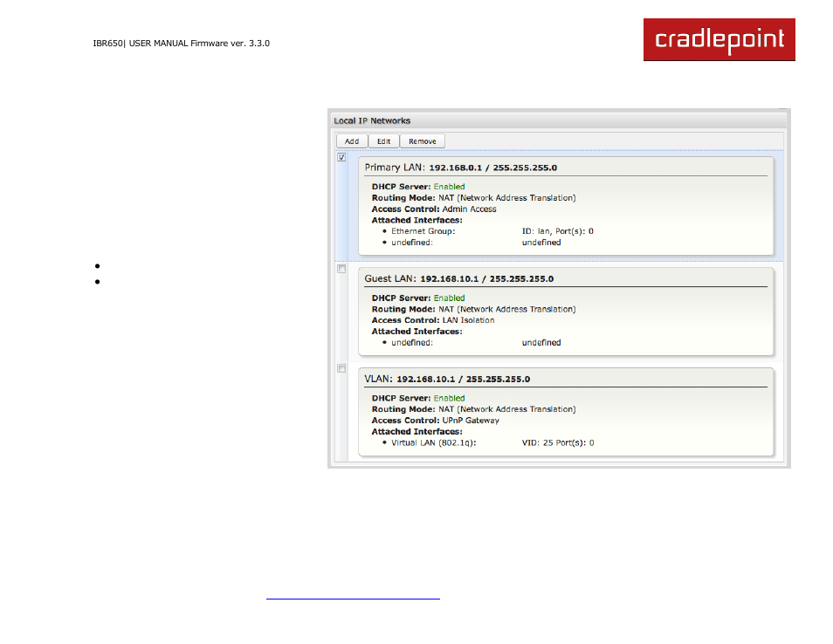
Task: Uncheck the Primary LAN checkbox
Action: (341, 158)
